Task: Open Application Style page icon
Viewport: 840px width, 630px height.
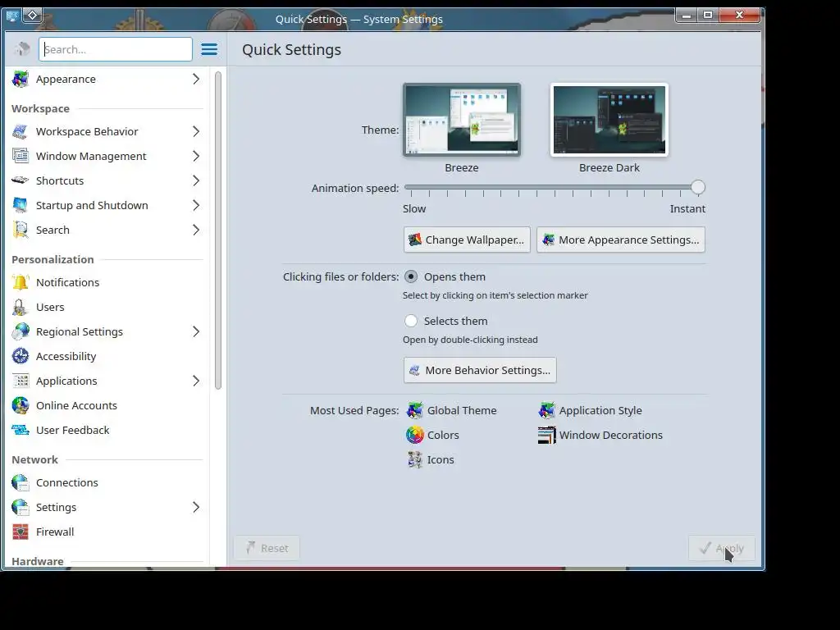Action: (546, 411)
